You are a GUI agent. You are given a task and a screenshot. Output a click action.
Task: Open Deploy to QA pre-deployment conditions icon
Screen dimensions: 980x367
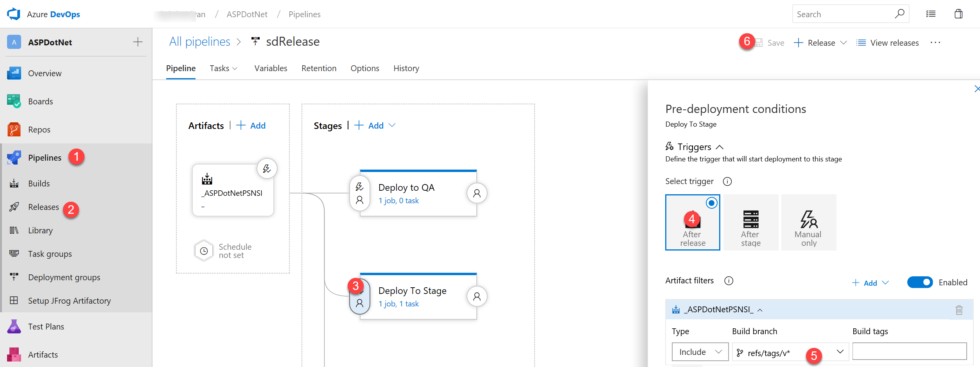click(x=359, y=193)
